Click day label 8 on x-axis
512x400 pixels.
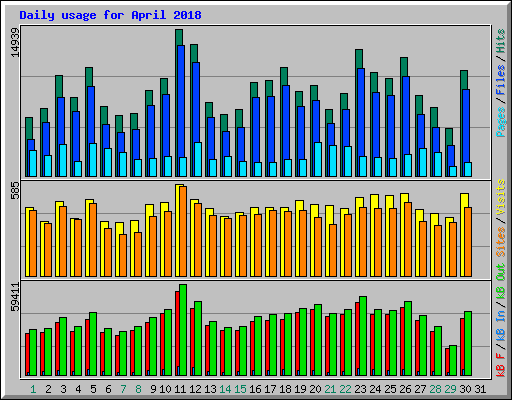[138, 389]
